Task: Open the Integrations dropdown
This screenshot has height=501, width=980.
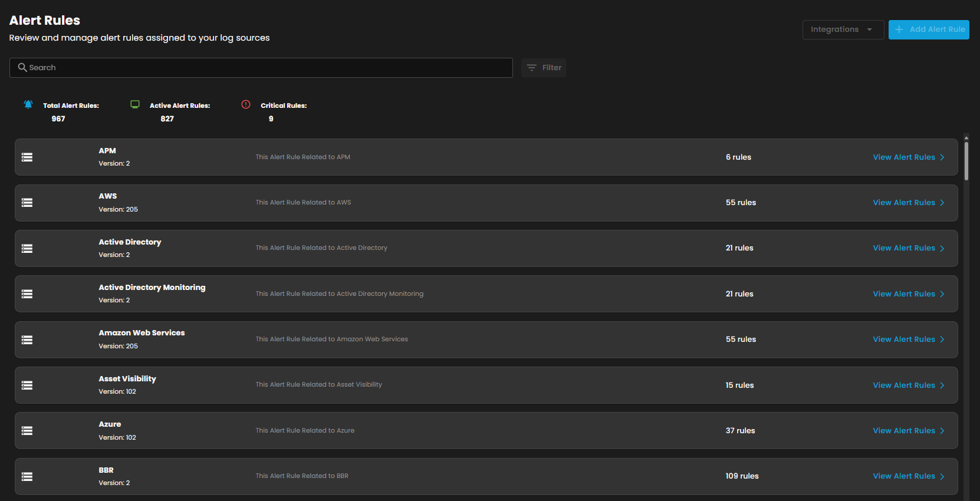Action: [x=843, y=29]
